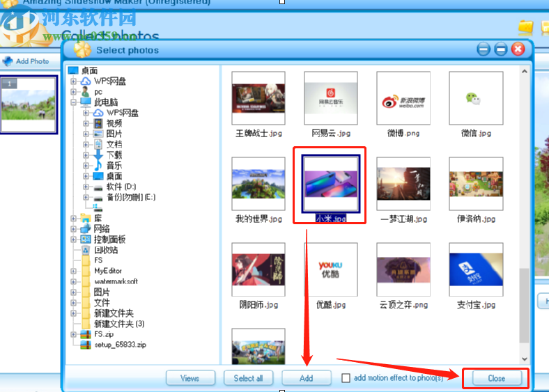
Task: Select the 一梦江湖.jpg thumbnail
Action: 403,184
